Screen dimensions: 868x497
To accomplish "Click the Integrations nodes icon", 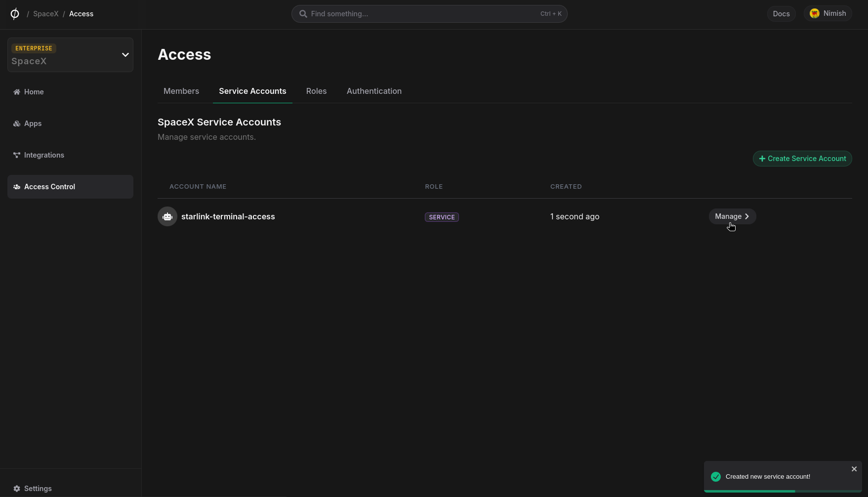I will (17, 155).
